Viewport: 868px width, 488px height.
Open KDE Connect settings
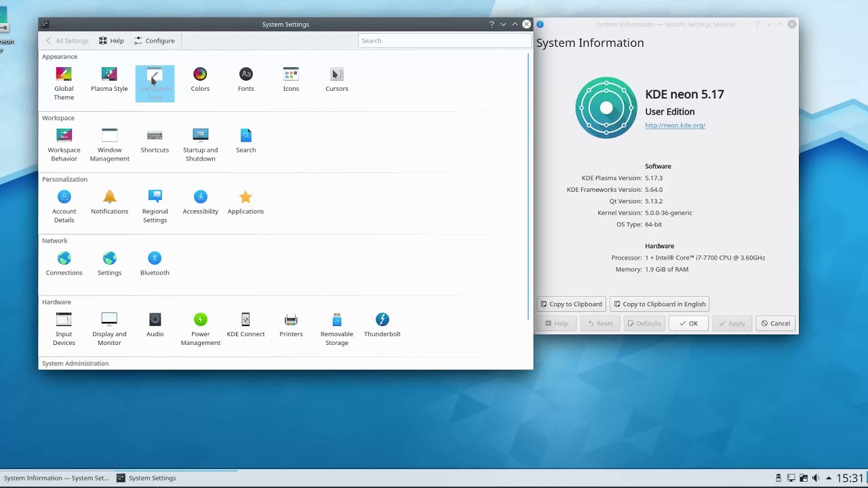[245, 325]
